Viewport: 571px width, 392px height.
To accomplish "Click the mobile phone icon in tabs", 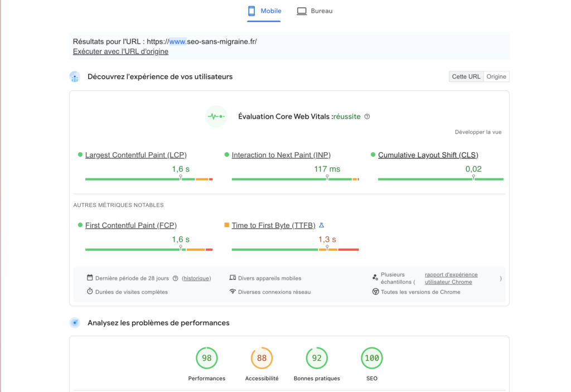I will (251, 11).
